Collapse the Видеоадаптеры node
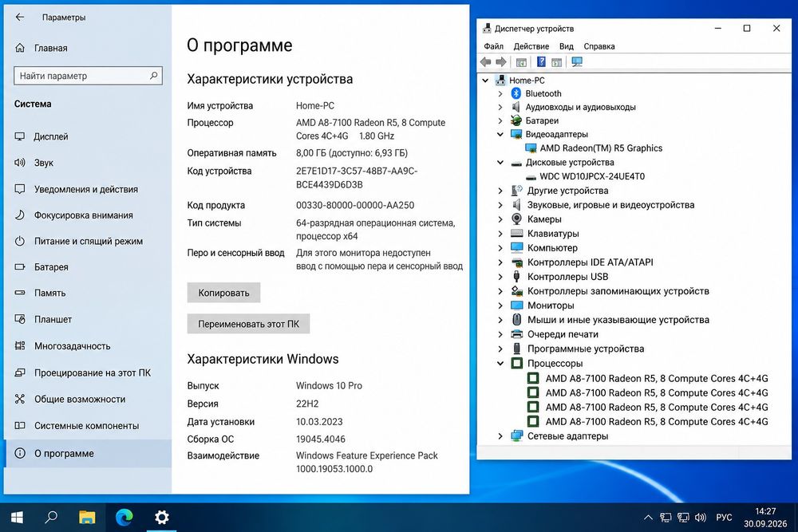The width and height of the screenshot is (798, 532). 500,134
